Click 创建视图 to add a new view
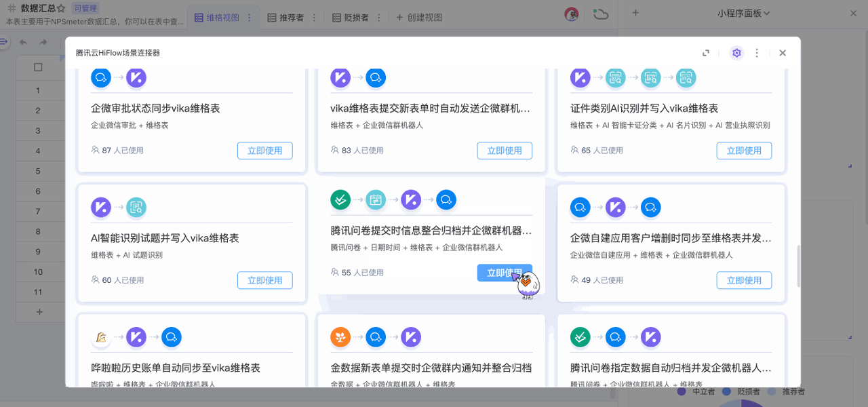This screenshot has height=407, width=868. (x=419, y=18)
